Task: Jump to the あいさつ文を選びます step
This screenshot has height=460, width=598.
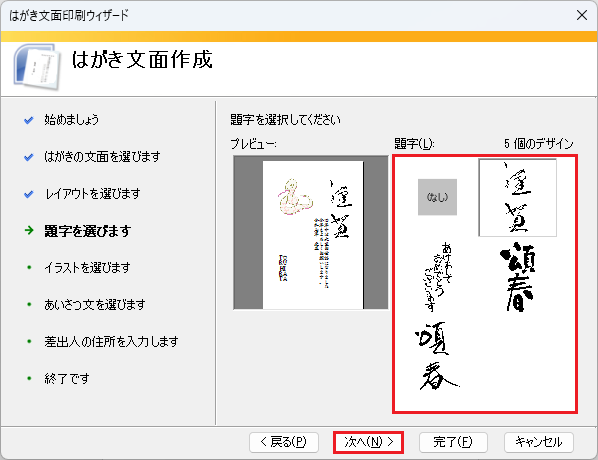Action: coord(95,304)
